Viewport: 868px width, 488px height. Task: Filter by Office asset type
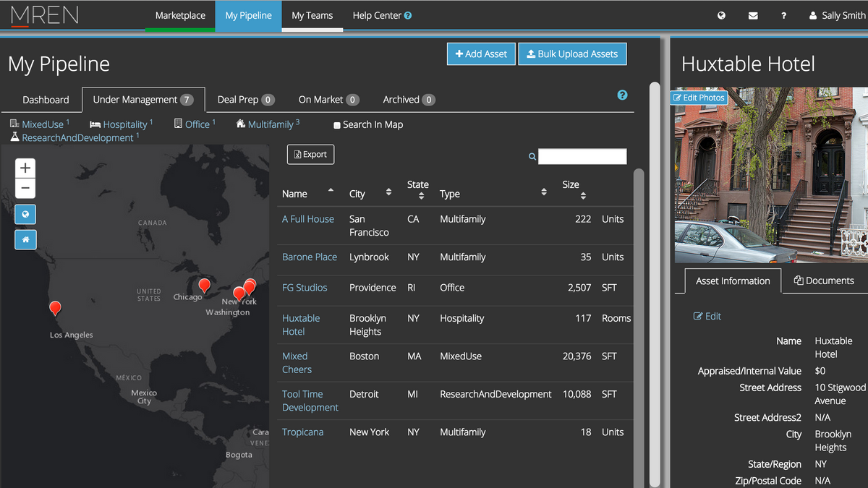(x=195, y=124)
